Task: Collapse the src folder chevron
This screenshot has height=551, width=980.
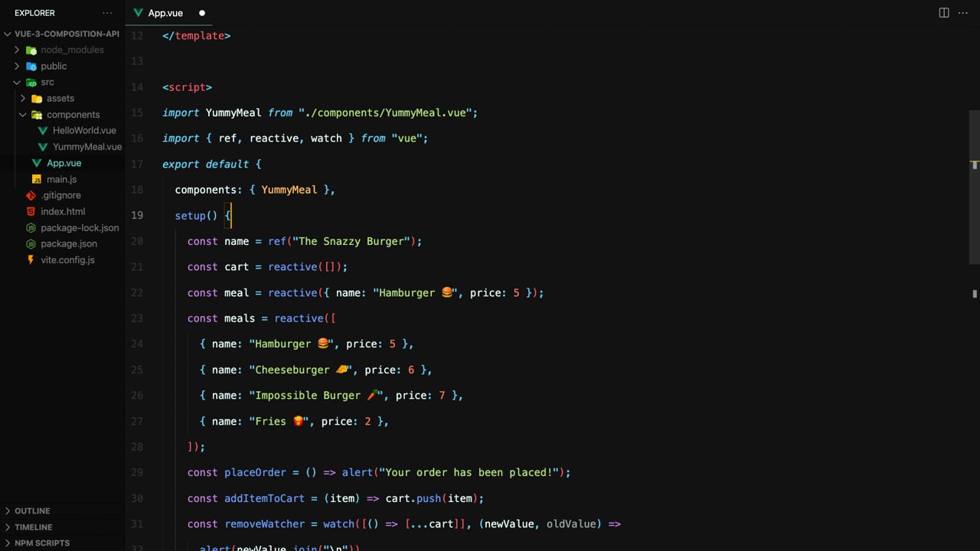Action: 17,82
